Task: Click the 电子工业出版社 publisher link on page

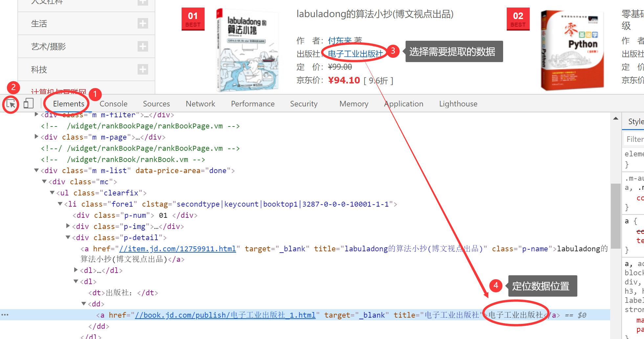Action: 355,54
